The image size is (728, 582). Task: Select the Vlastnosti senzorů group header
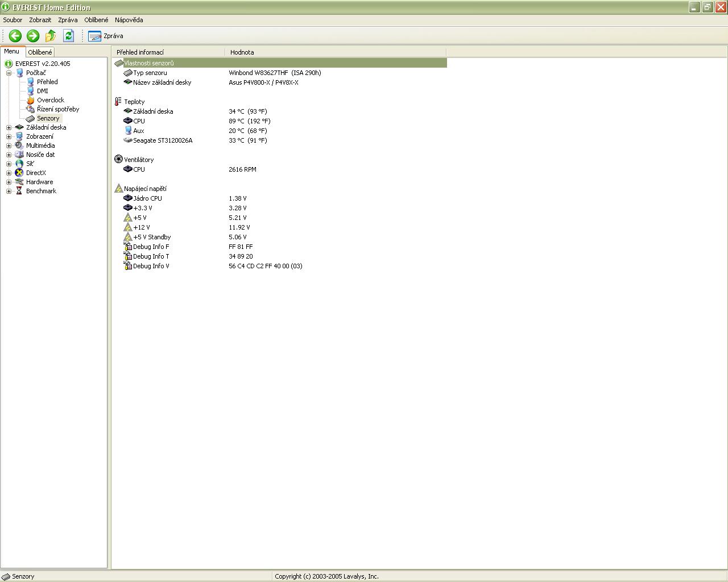(280, 63)
